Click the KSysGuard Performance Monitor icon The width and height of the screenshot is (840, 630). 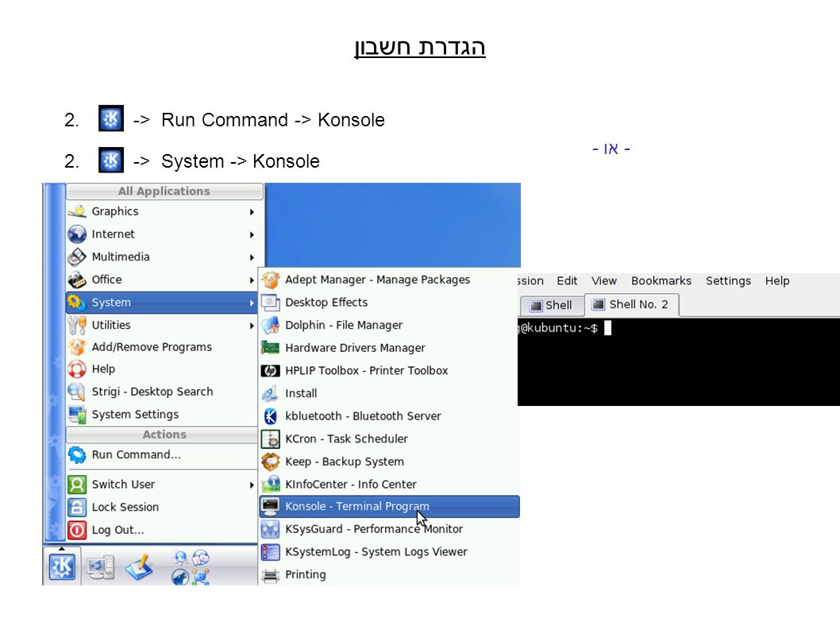point(271,529)
